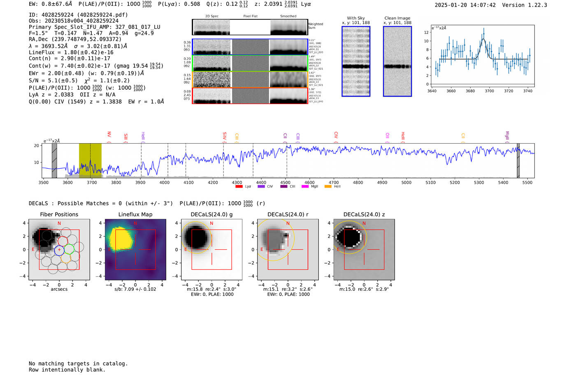Click the SiIV line marker above the spectrum
The image size is (576, 392).
coord(225,137)
